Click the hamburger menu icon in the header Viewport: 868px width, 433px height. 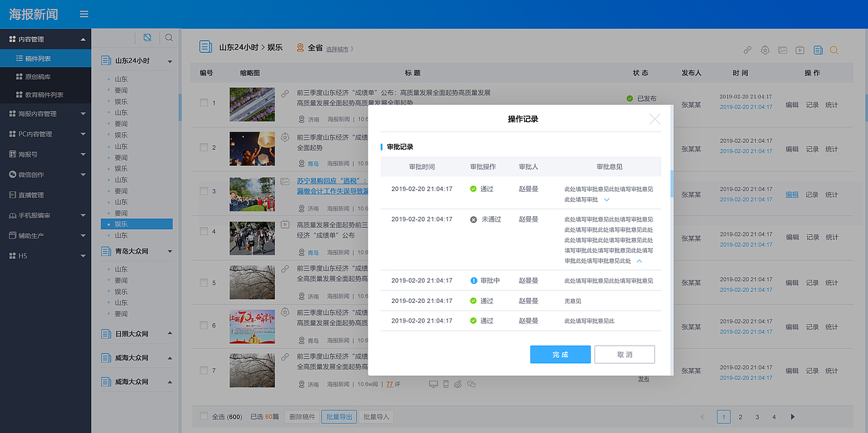tap(83, 14)
